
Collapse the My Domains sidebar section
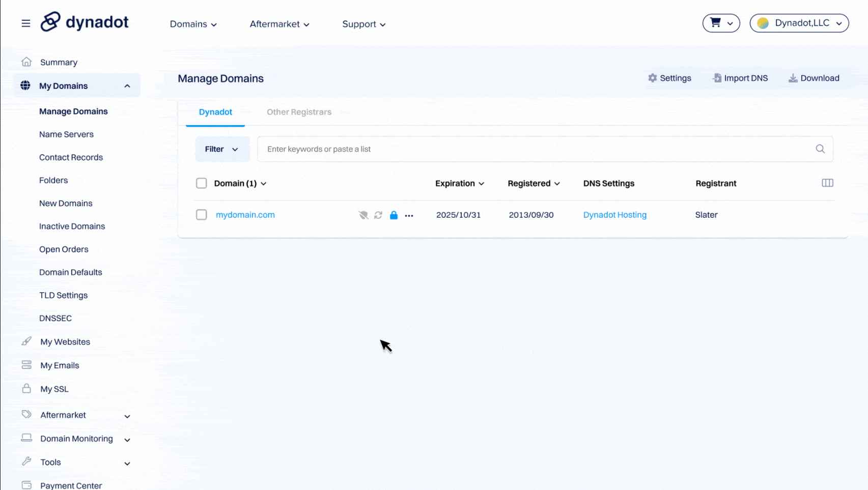(127, 86)
